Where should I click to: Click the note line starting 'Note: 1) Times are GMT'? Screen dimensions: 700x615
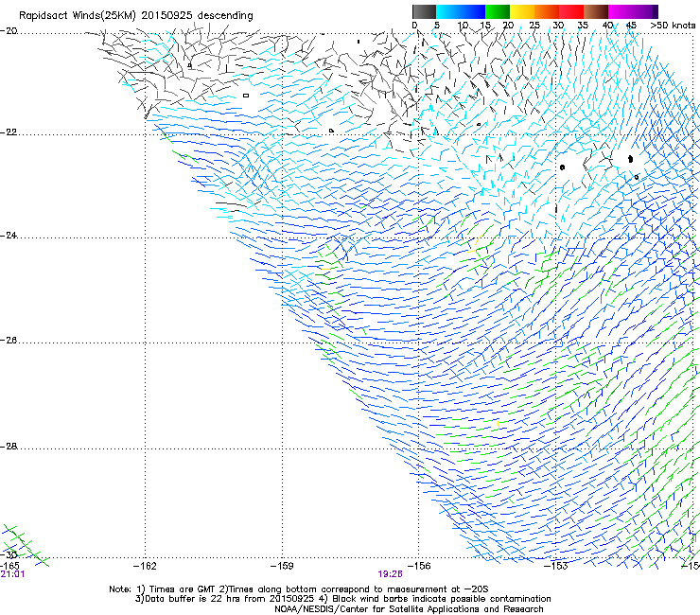click(x=299, y=589)
